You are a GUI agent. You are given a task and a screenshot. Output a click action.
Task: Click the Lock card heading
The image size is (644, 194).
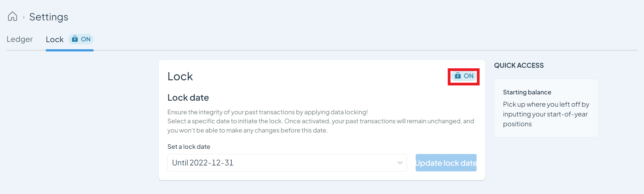[x=180, y=76]
